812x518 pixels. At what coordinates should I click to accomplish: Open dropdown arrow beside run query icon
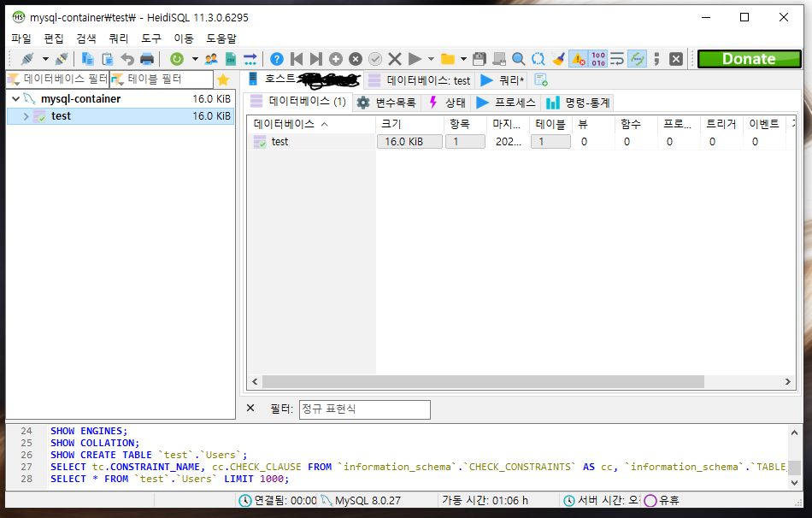431,59
